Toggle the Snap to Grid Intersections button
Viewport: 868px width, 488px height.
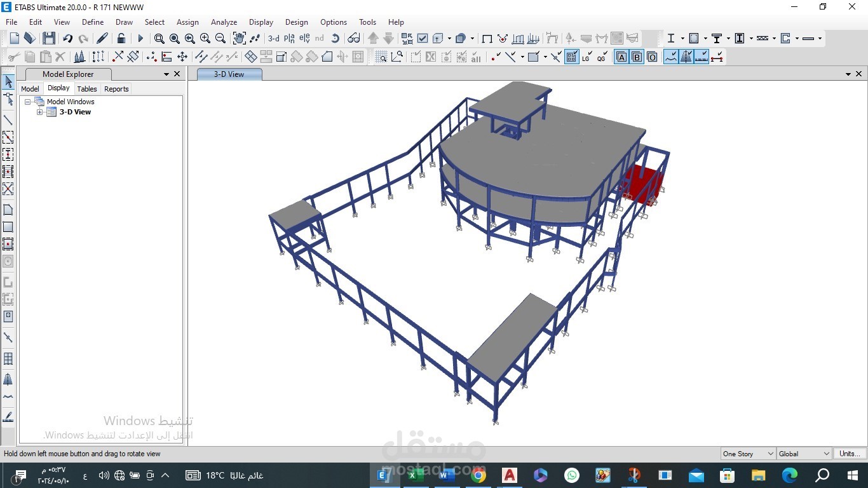[x=572, y=57]
